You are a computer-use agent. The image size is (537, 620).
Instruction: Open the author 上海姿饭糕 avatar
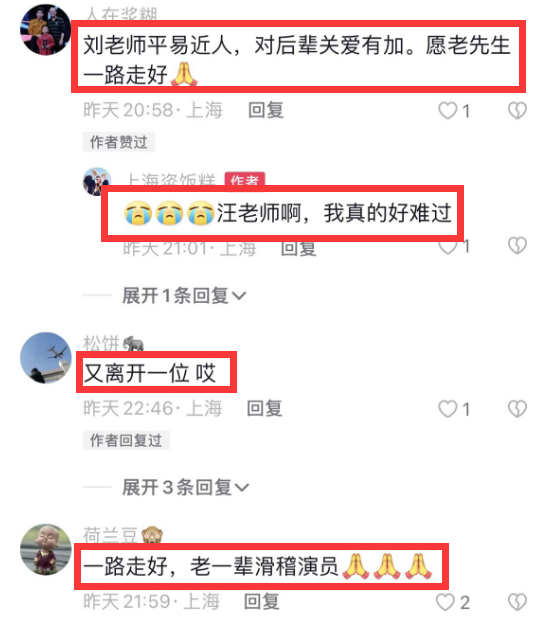pos(97,181)
